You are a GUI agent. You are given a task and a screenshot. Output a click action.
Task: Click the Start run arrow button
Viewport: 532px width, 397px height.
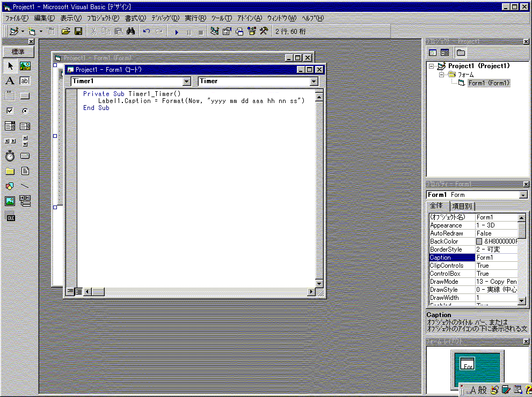(x=177, y=32)
